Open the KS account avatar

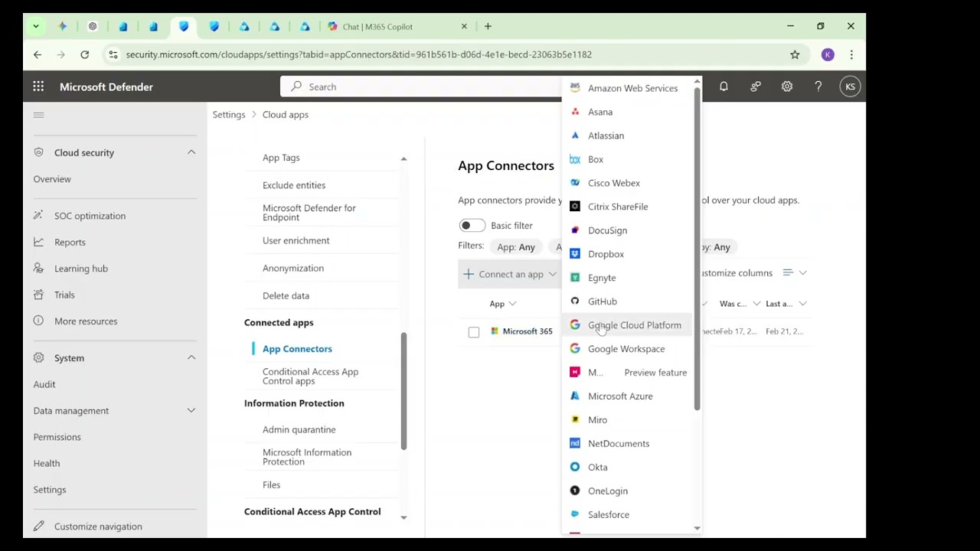(850, 86)
